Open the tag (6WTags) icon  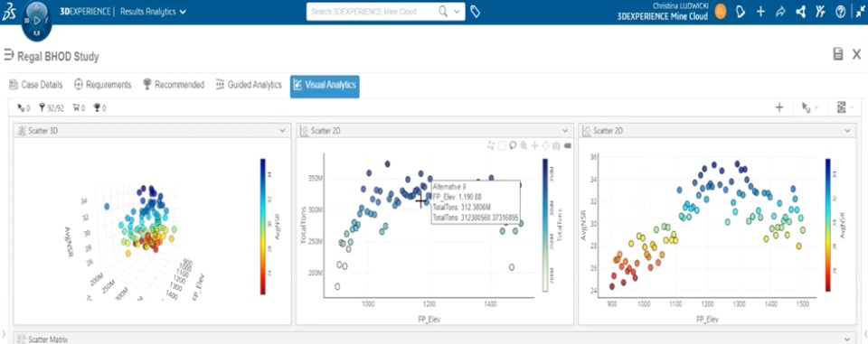pos(475,12)
